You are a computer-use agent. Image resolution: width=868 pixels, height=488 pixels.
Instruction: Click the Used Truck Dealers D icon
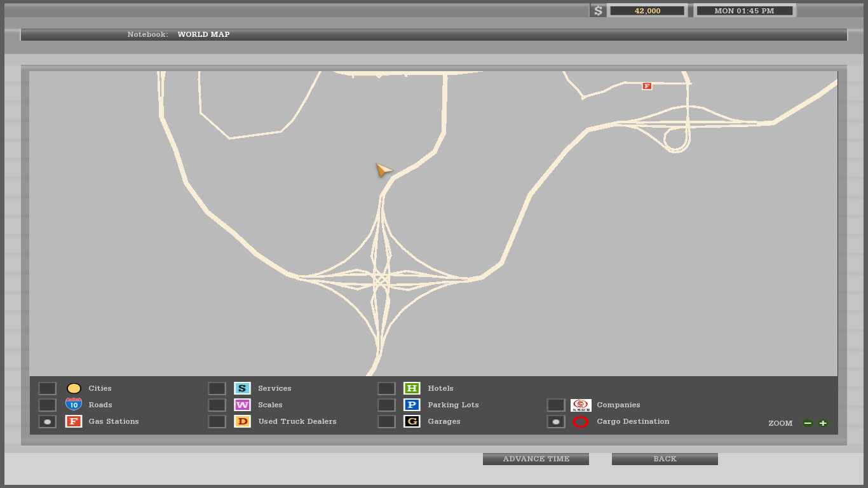coord(242,421)
